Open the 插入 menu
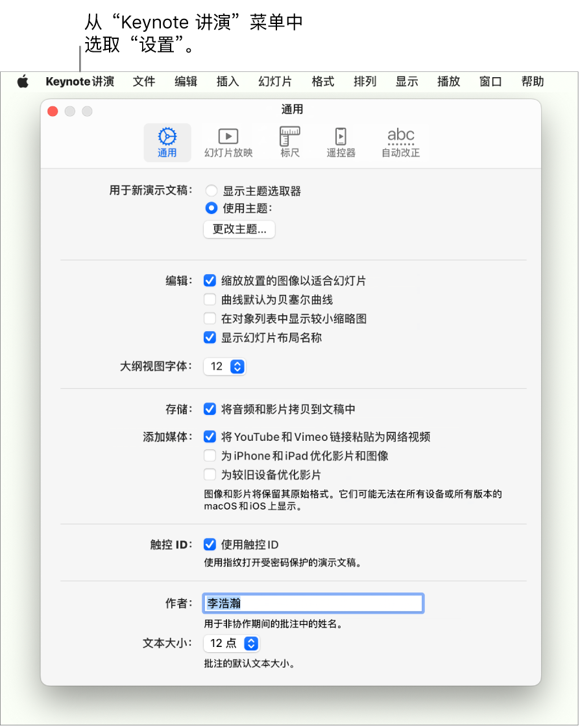This screenshot has width=580, height=728. click(x=228, y=82)
